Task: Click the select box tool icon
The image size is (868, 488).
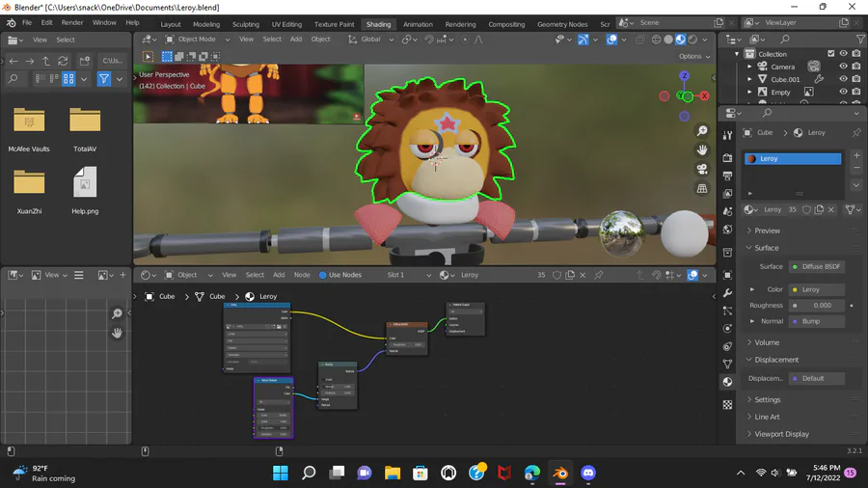Action: [x=148, y=57]
